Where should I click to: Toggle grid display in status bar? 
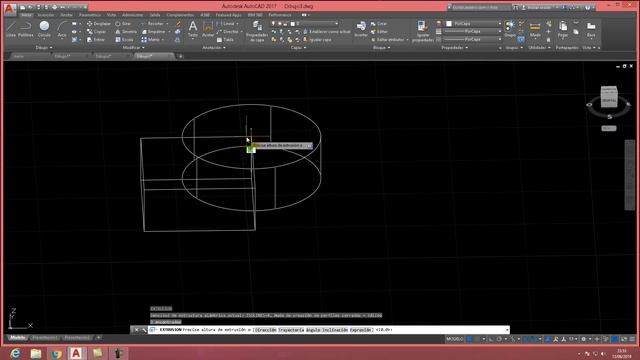click(x=469, y=339)
